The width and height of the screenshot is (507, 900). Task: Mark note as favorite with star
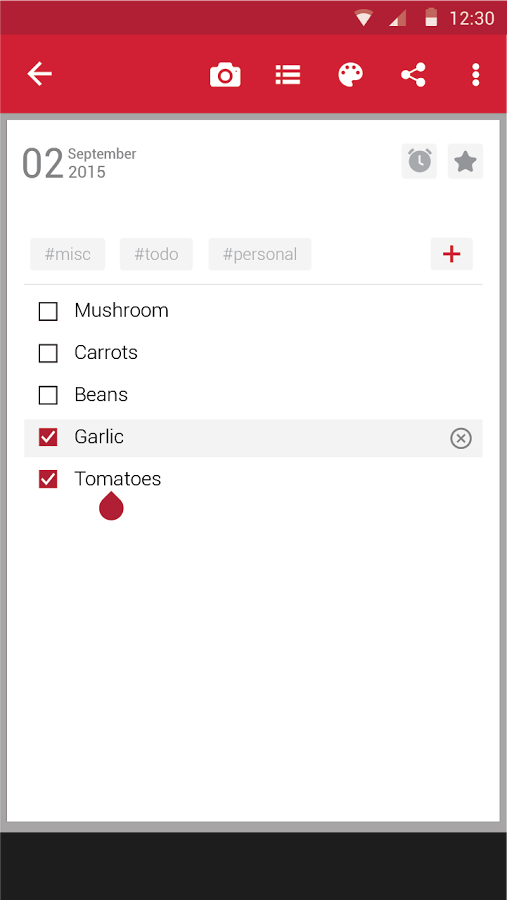pyautogui.click(x=465, y=161)
